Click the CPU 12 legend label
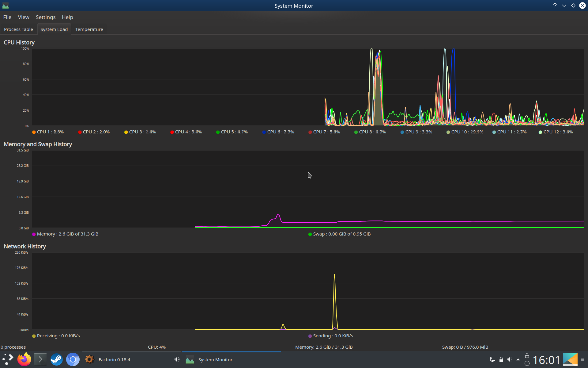The height and width of the screenshot is (368, 588). pos(558,132)
